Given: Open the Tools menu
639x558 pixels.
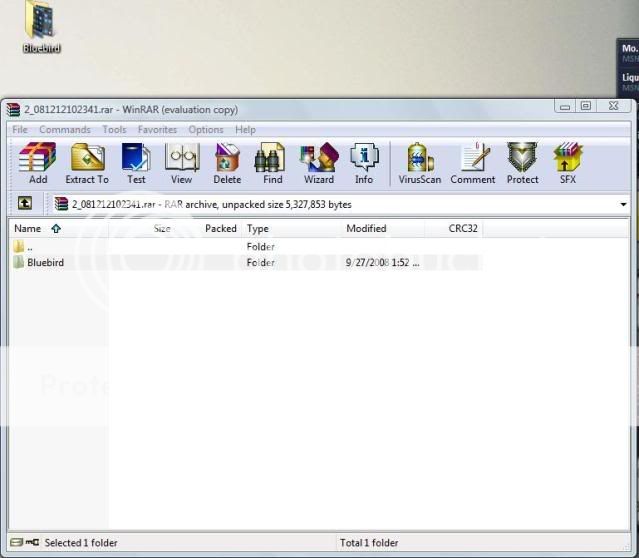Looking at the screenshot, I should pos(114,130).
